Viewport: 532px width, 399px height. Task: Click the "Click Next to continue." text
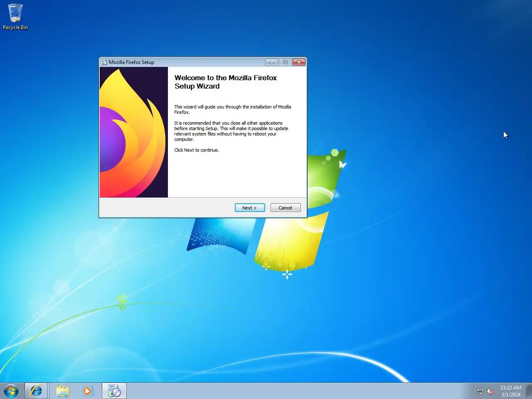[197, 150]
